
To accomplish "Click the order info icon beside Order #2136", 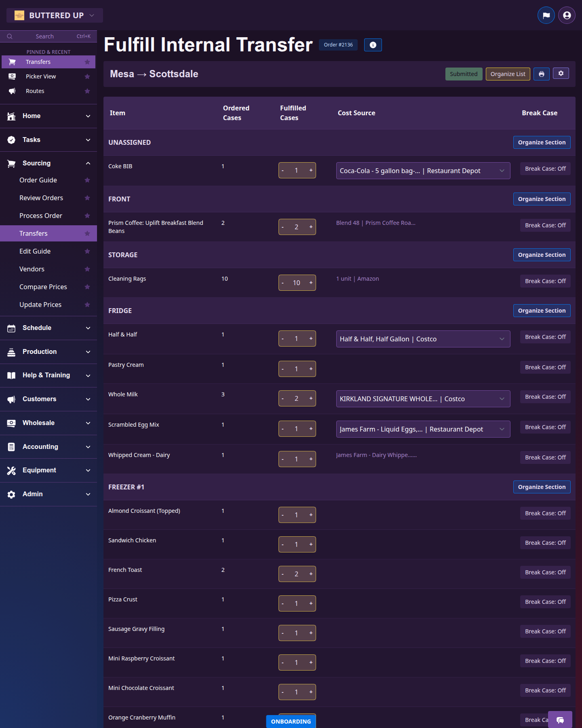I will pyautogui.click(x=373, y=45).
